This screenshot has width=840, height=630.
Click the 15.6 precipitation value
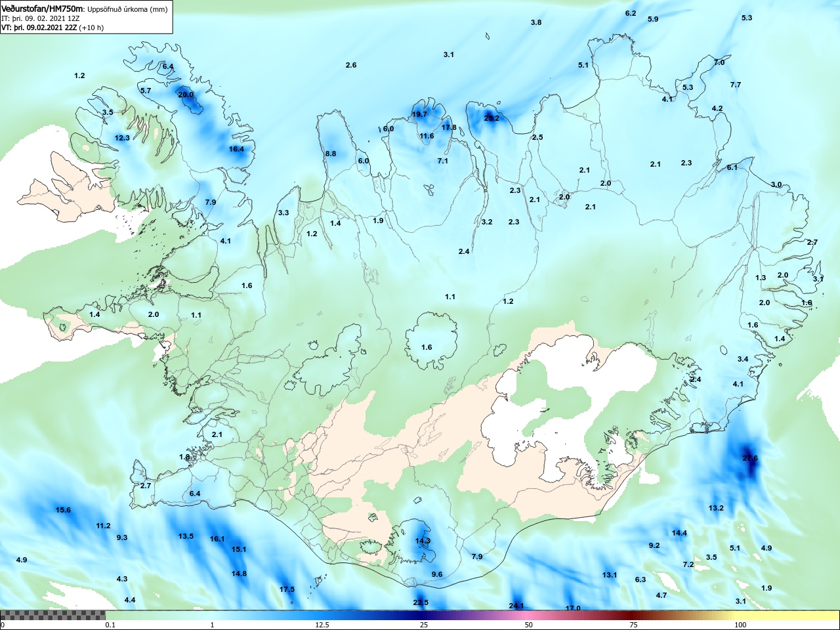(x=63, y=510)
